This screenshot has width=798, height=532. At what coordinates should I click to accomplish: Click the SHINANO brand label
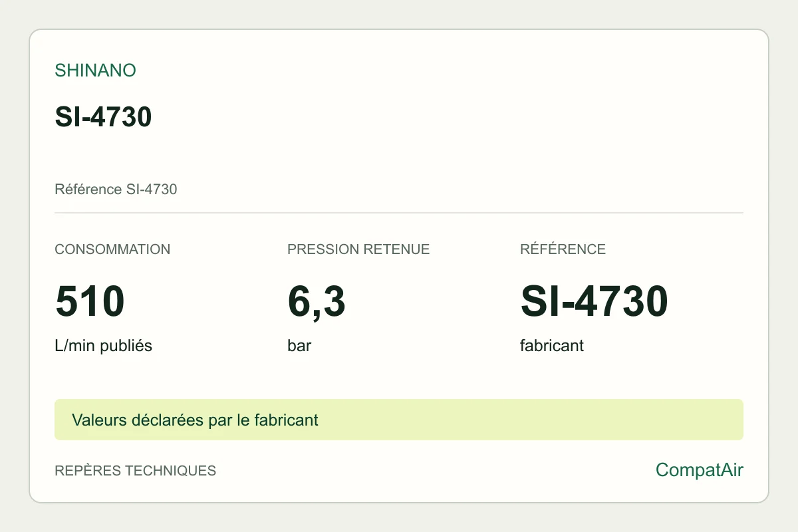[x=95, y=70]
